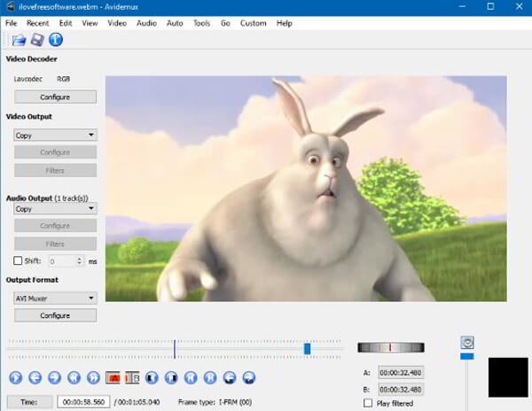
Task: Click the Shift milliseconds spinner arrows
Action: pos(80,261)
